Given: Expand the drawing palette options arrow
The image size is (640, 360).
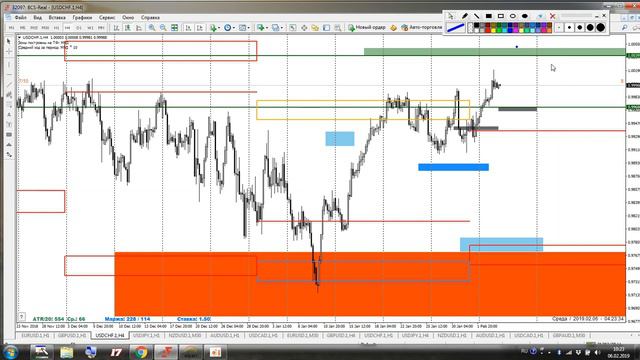Looking at the screenshot, I should point(540,16).
